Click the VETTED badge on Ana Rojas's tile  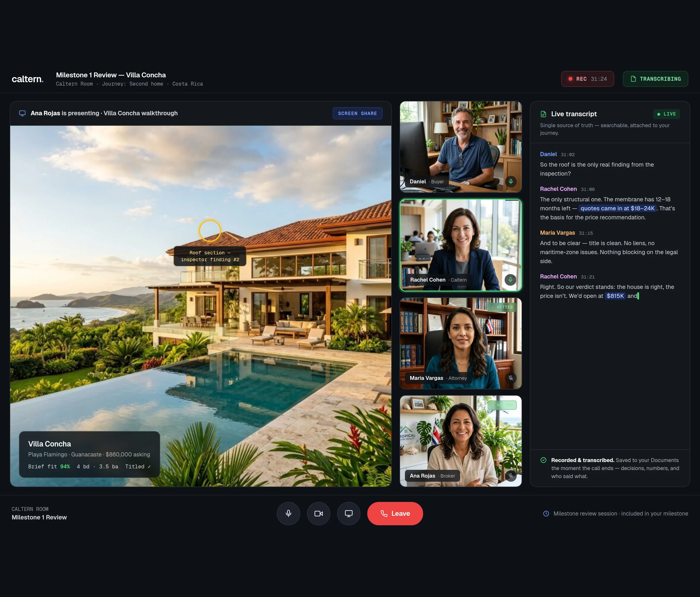(502, 405)
